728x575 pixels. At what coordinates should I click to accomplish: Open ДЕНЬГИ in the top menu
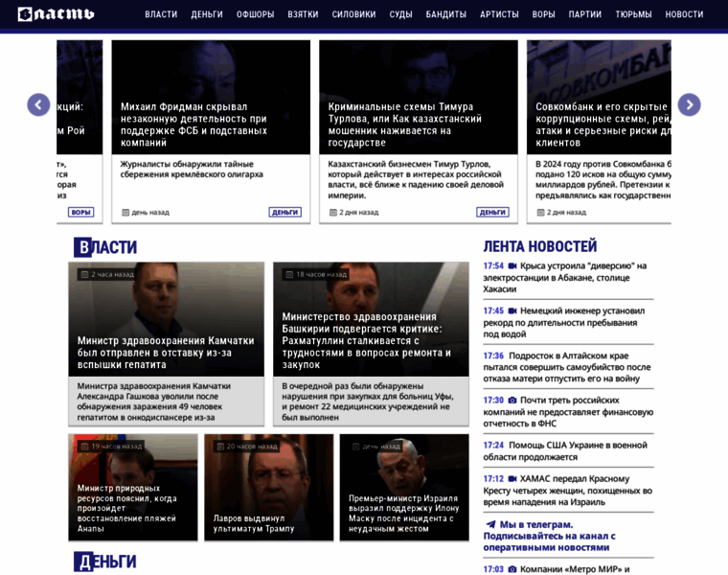point(207,14)
